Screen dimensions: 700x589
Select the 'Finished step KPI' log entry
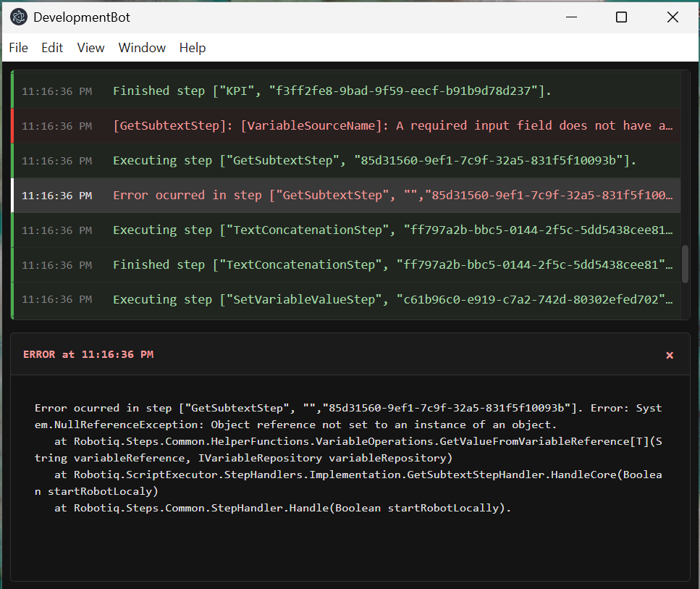click(x=332, y=91)
